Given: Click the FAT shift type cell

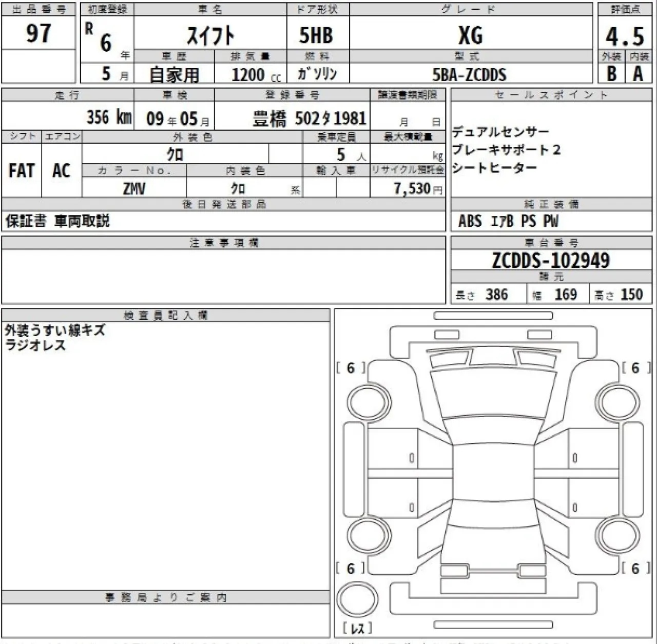Looking at the screenshot, I should pyautogui.click(x=22, y=170).
